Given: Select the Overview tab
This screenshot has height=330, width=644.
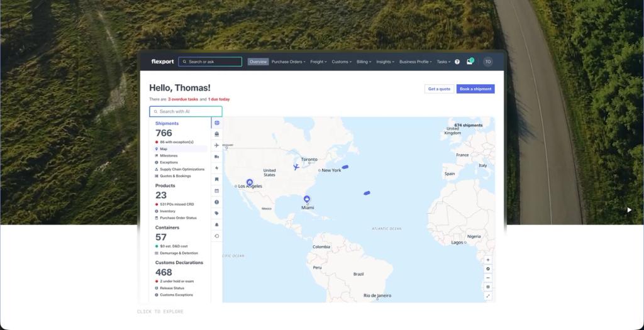Looking at the screenshot, I should (x=258, y=62).
